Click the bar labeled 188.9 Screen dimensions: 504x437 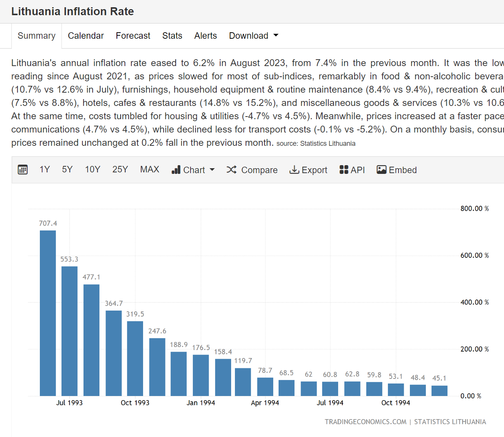point(179,374)
